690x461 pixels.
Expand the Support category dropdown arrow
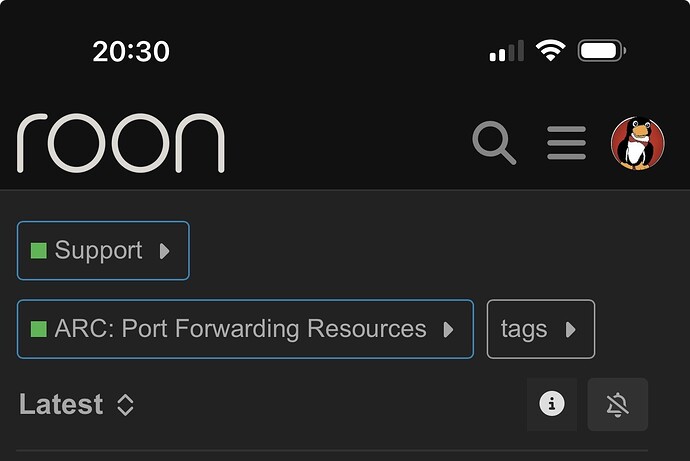165,250
